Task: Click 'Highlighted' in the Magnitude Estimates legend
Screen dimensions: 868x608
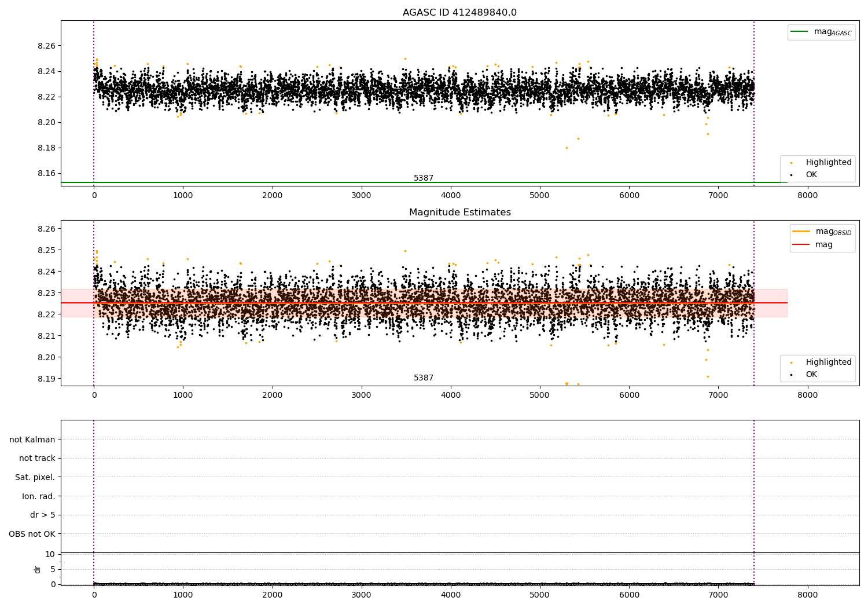Action: [829, 362]
